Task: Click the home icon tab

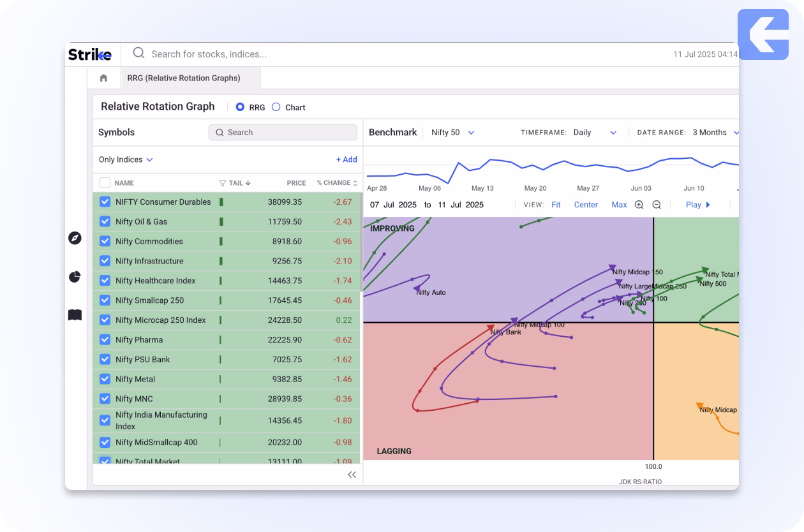Action: (104, 78)
